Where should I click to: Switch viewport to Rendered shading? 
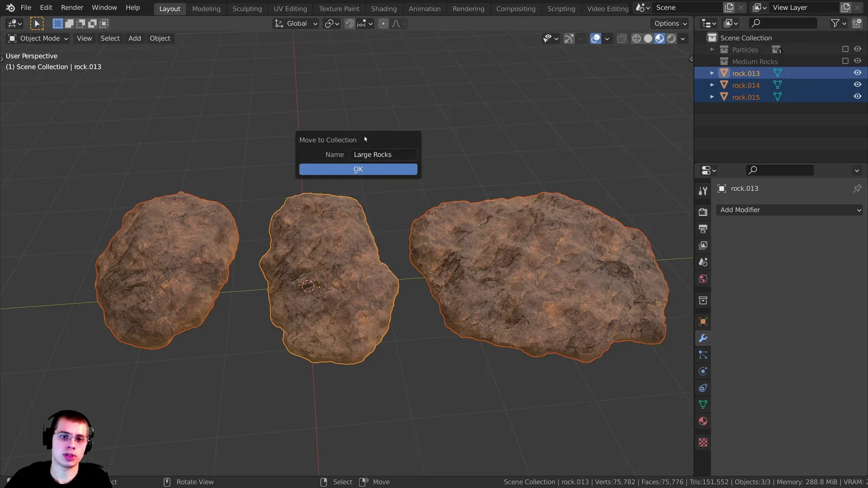coord(671,38)
